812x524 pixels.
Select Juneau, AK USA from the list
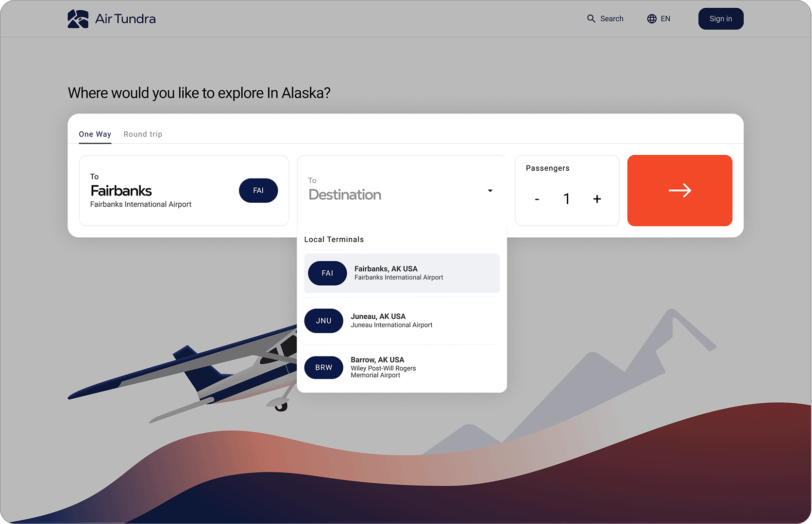(402, 321)
